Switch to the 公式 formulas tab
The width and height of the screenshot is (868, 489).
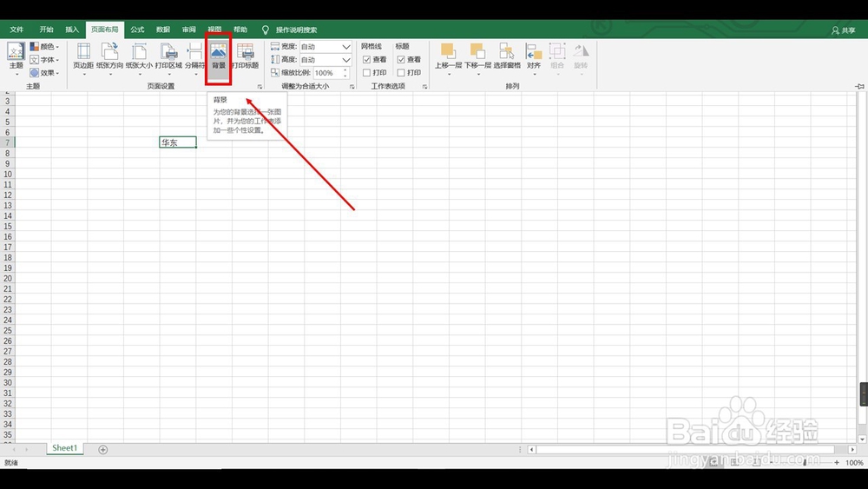[137, 30]
